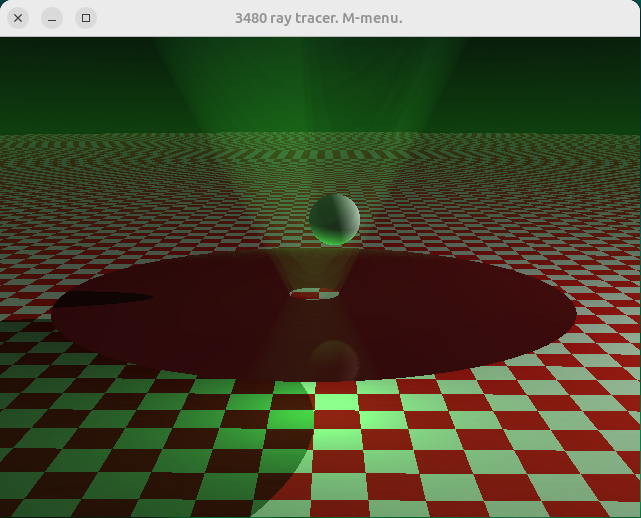Click the dark green sky in the upper-left corner
The image size is (641, 518).
[40, 70]
